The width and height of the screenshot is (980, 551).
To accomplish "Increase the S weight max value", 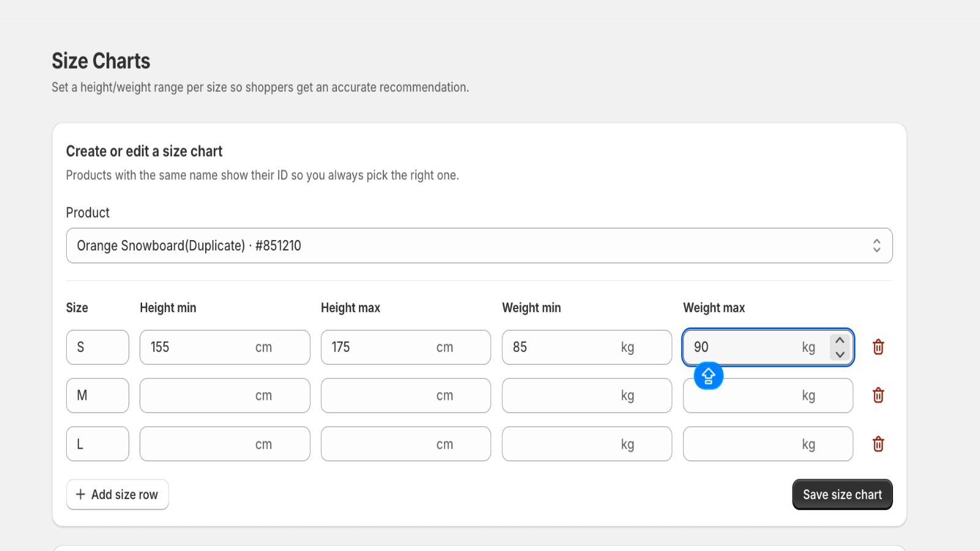I will tap(840, 340).
